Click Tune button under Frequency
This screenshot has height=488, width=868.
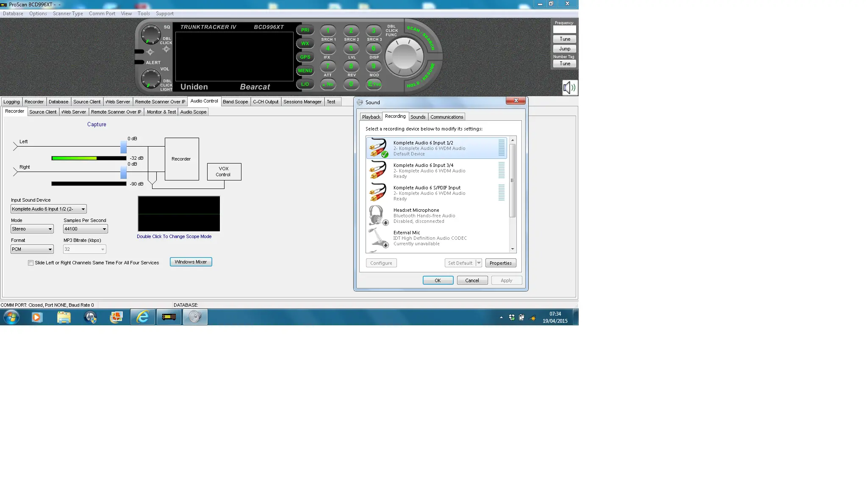[565, 39]
